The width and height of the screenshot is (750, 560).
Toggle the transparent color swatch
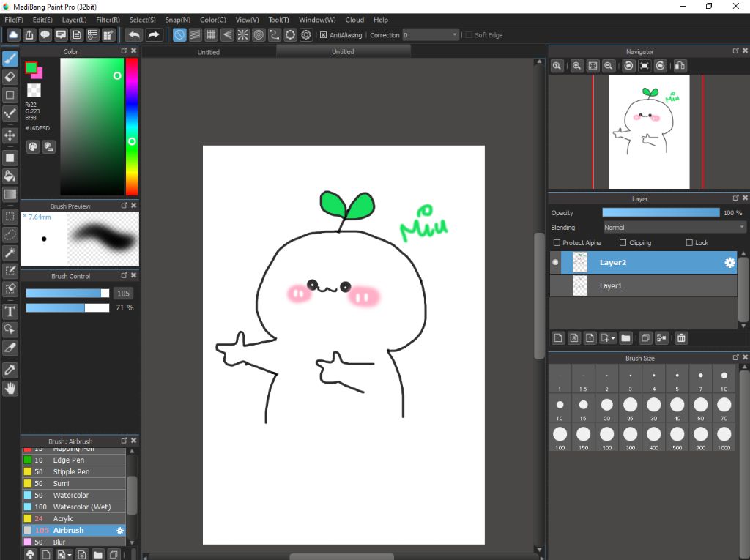(x=34, y=90)
